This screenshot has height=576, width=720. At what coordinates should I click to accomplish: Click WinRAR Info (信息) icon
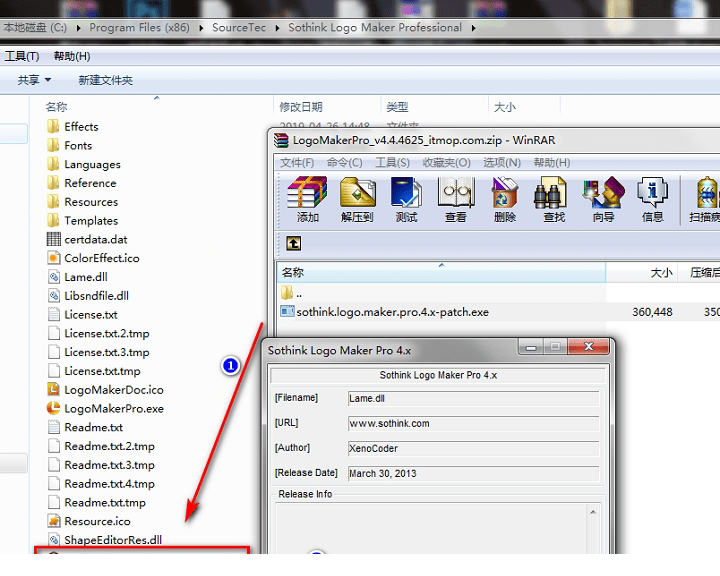652,199
